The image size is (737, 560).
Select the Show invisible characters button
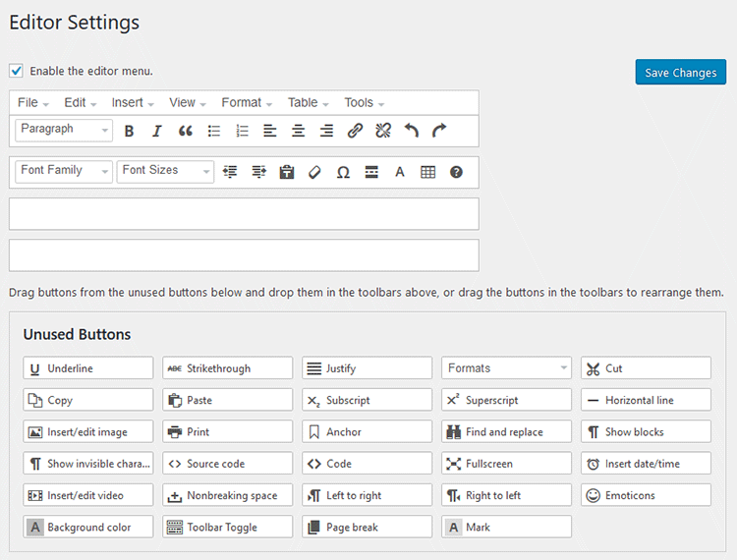[x=87, y=463]
